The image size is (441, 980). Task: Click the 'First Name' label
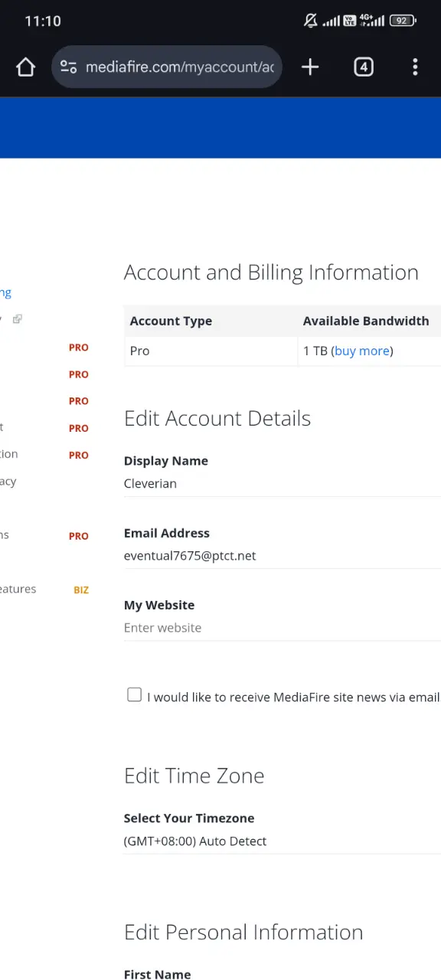pyautogui.click(x=158, y=974)
